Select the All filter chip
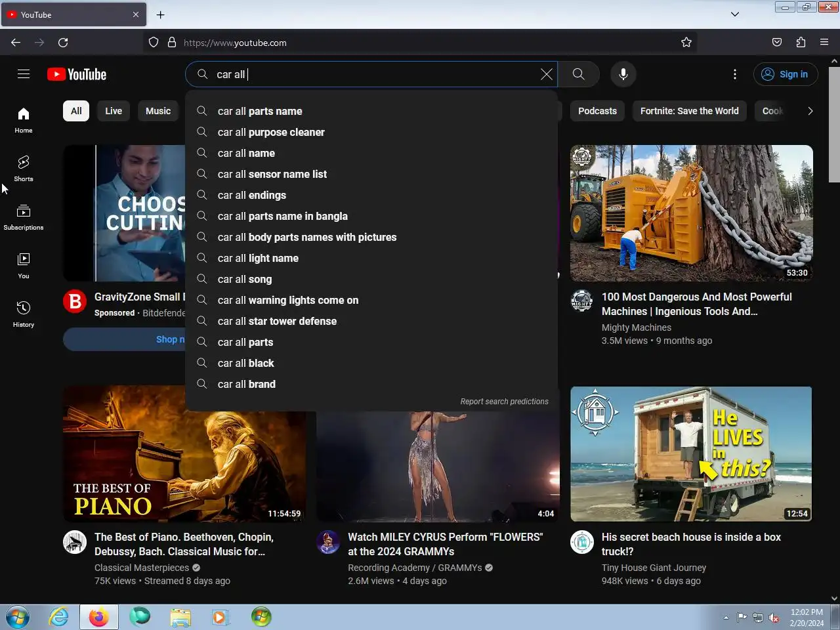 pos(76,111)
